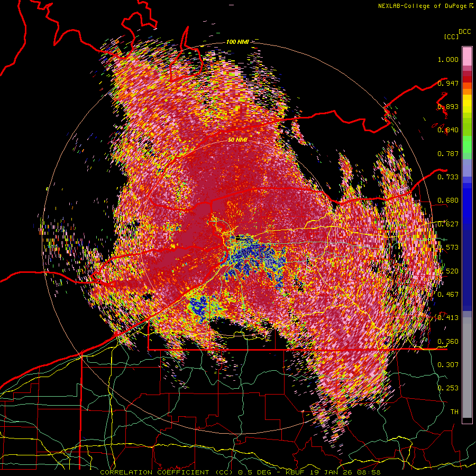
Task: Click the TH threshold legend label
Action: point(454,411)
